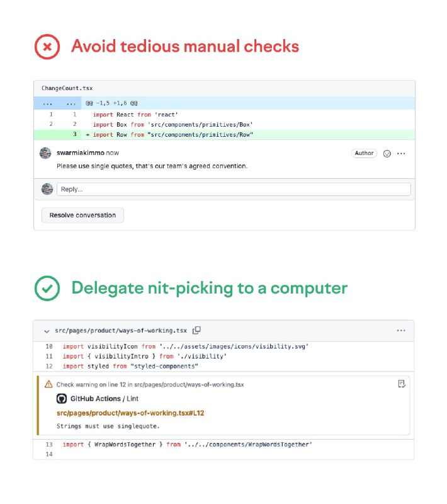Collapse the ways-of-working.tsx file diff with the chevron
Viewport: 447px width, 504px height.
(x=47, y=331)
